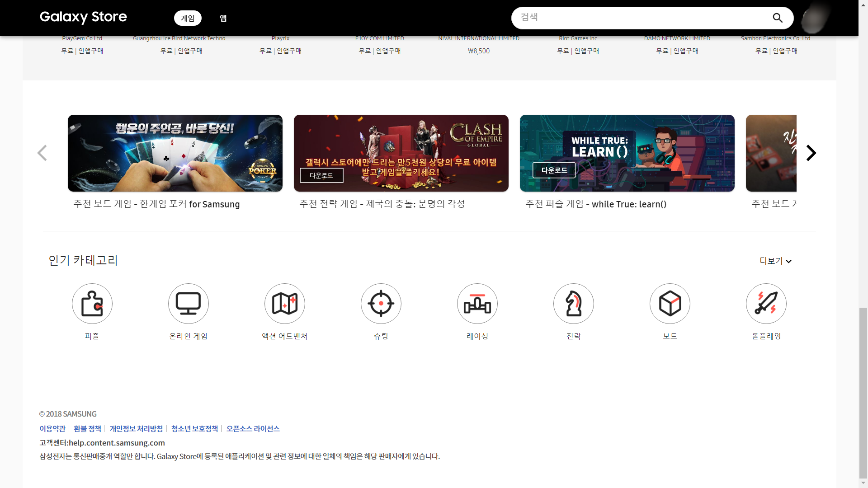Open the Strategy (전략) chess knight icon
Viewport: 868px width, 488px height.
click(x=574, y=304)
